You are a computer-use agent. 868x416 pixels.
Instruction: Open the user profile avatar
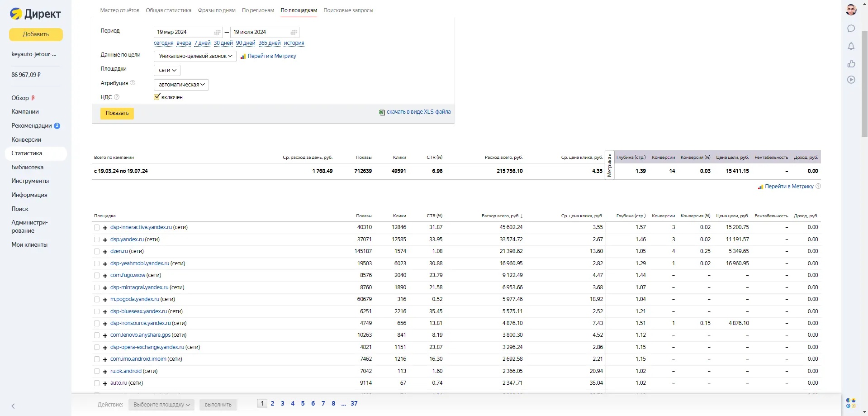click(851, 10)
